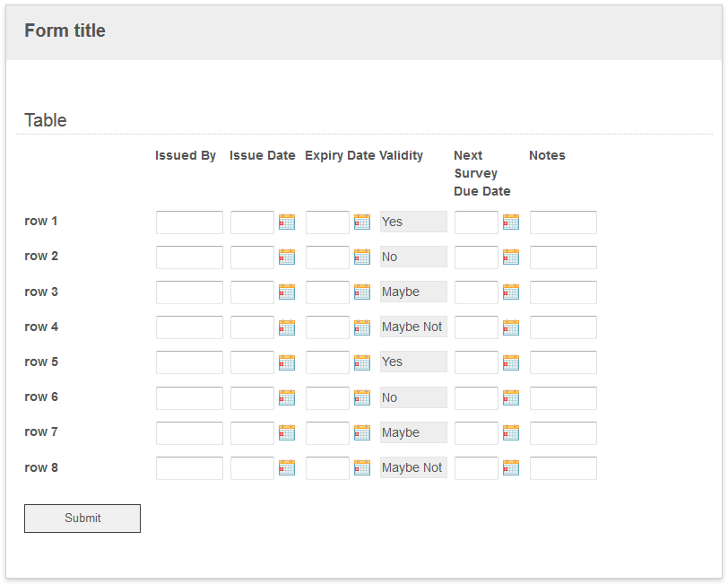Open the row 2 Expiry Date calendar picker

point(362,257)
